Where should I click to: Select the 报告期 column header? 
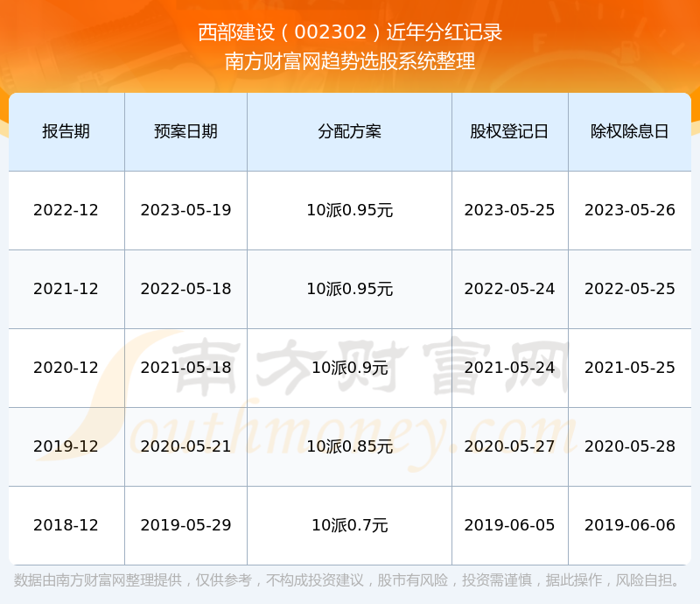tap(66, 131)
